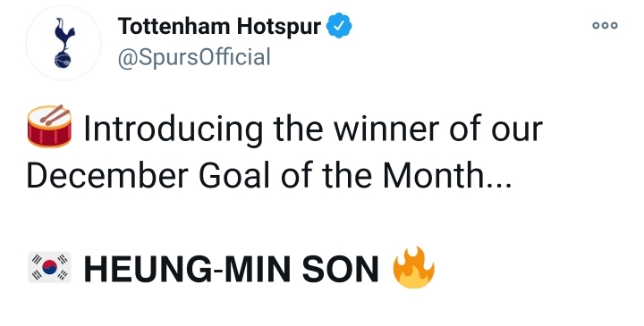644x326 pixels.
Task: Click the word Introducing in the tweet
Action: tap(173, 130)
